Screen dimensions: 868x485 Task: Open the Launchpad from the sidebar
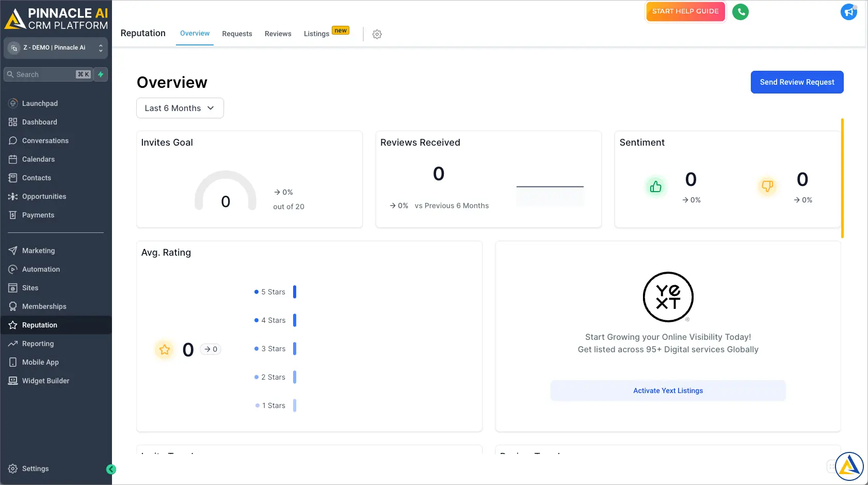(x=39, y=103)
